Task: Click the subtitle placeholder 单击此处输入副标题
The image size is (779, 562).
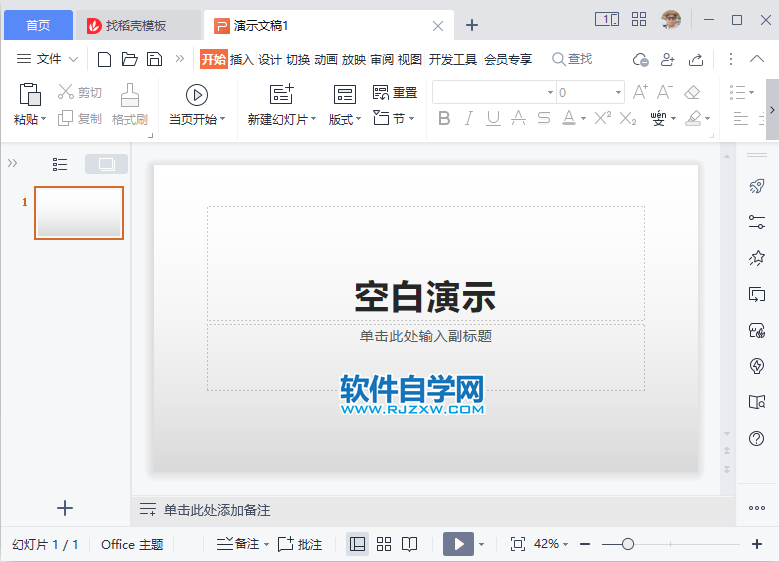Action: point(426,336)
